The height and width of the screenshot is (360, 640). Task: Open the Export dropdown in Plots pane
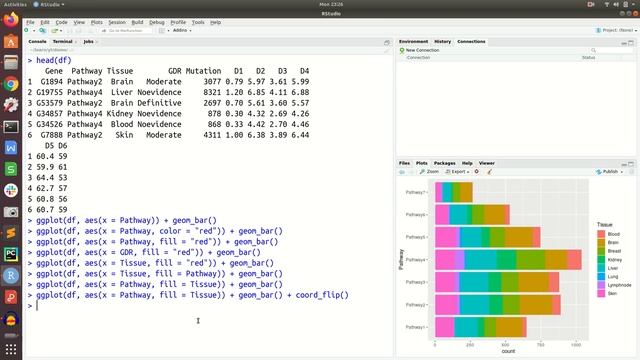coord(457,172)
